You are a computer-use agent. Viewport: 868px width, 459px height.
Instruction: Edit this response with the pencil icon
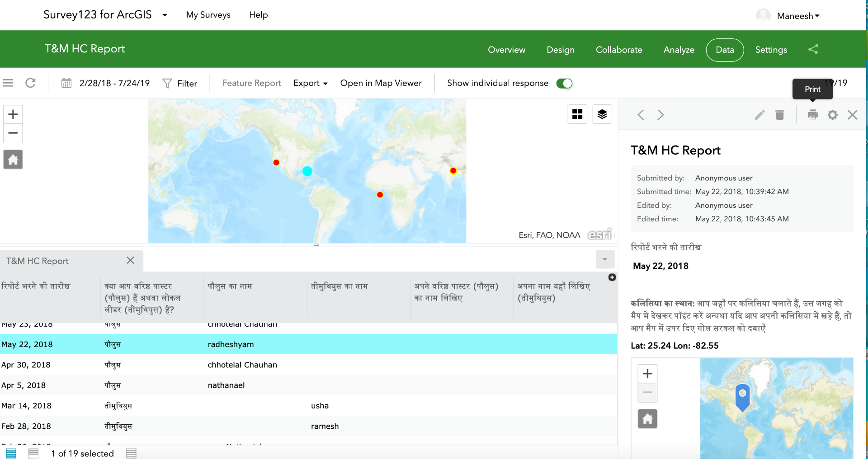(760, 115)
